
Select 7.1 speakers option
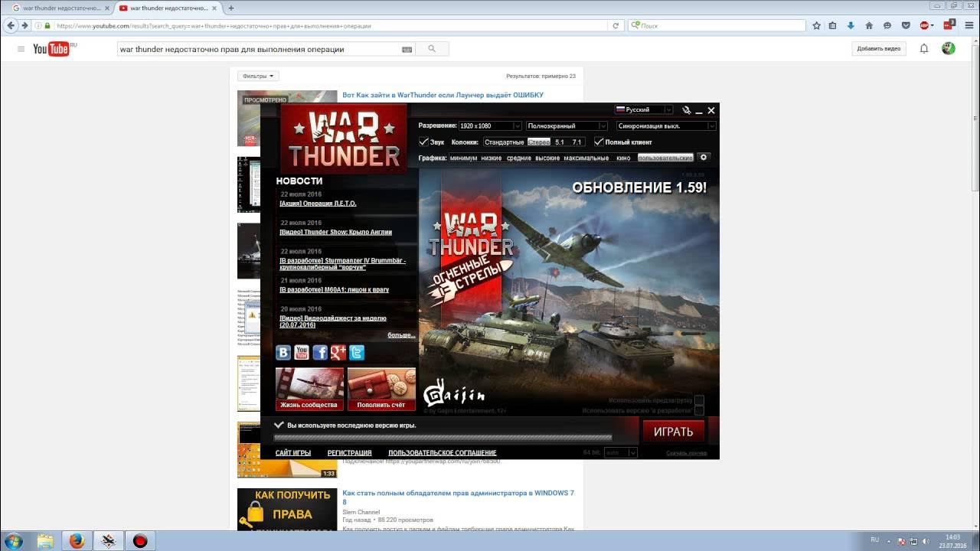(577, 142)
